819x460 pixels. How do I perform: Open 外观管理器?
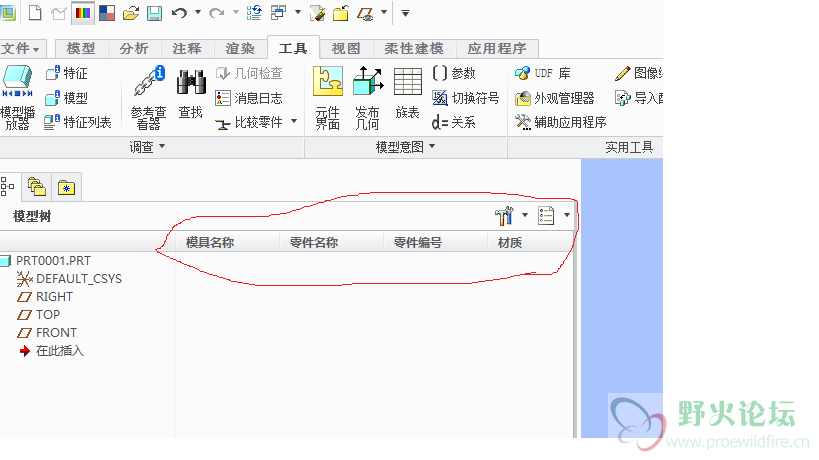coord(555,98)
